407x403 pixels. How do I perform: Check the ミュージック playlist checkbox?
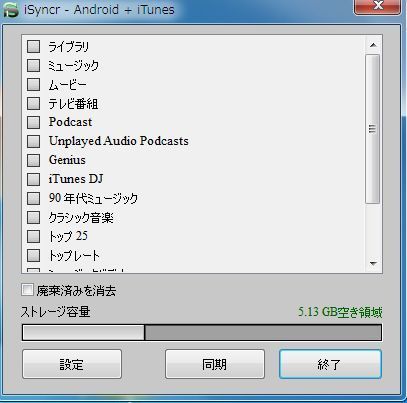tap(33, 66)
